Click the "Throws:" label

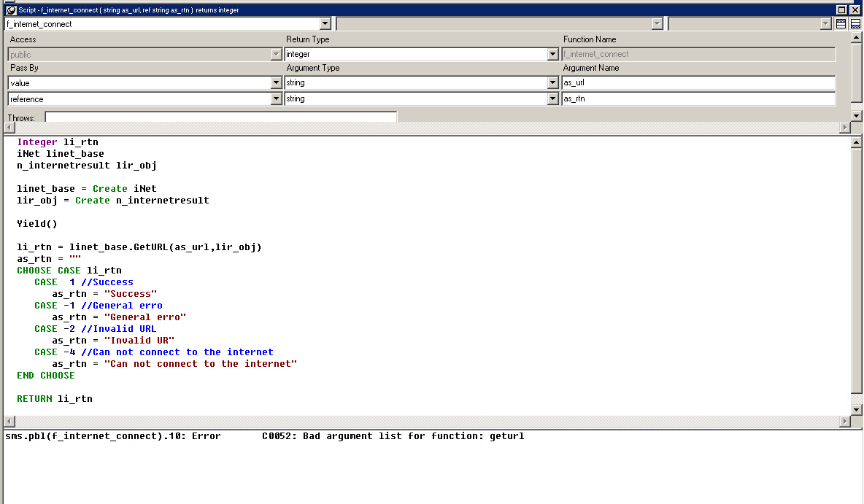click(x=21, y=118)
